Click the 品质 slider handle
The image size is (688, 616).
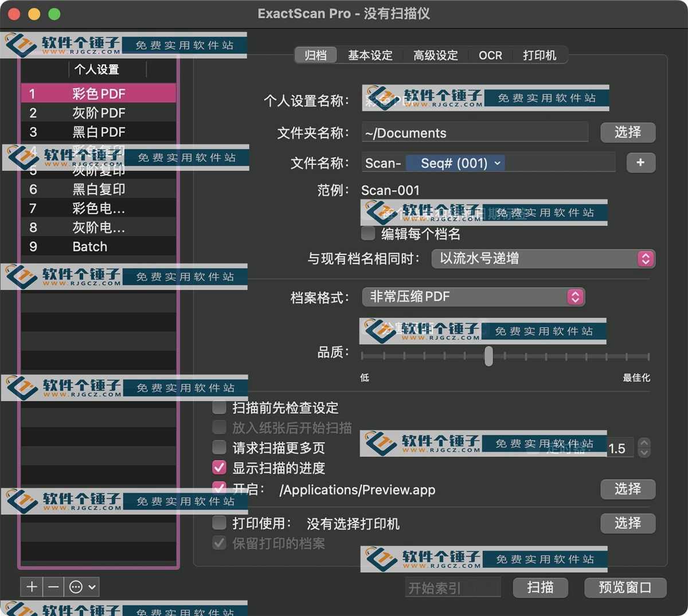tap(488, 356)
